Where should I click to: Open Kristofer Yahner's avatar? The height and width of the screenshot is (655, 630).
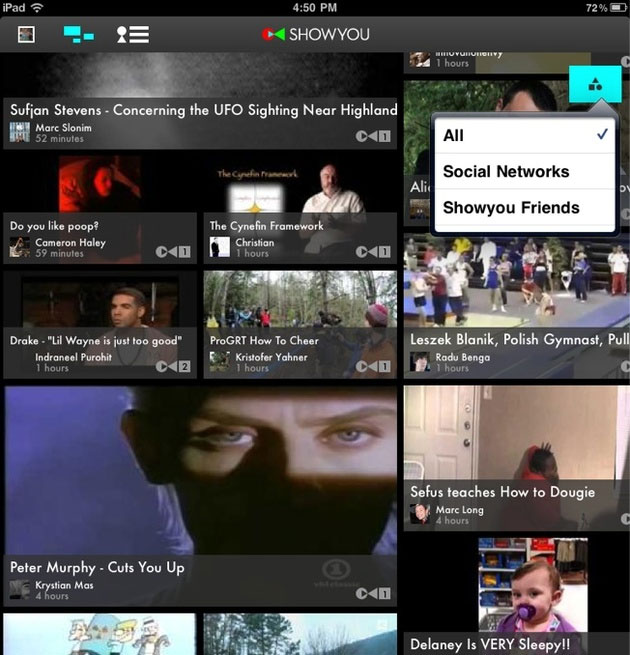tap(220, 362)
